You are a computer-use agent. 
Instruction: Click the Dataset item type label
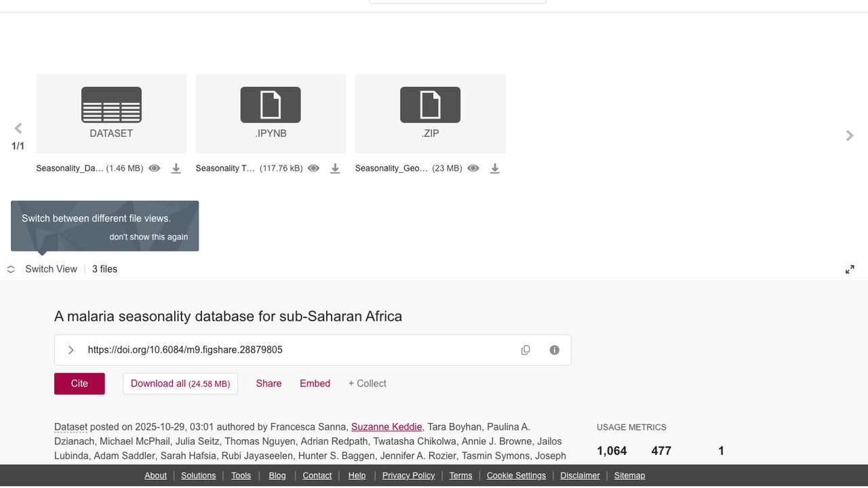[71, 427]
